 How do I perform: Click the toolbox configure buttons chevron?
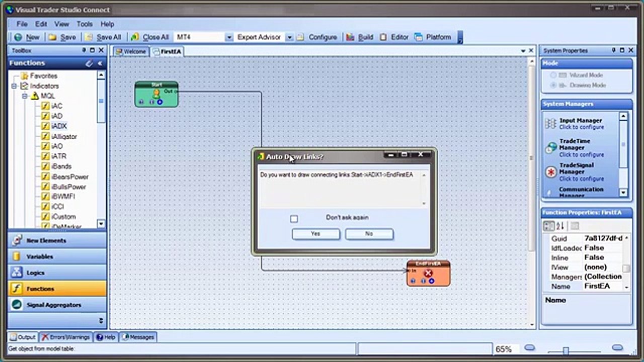pyautogui.click(x=101, y=320)
